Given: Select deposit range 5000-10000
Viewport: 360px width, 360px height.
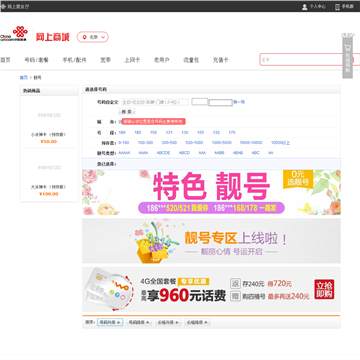Looking at the screenshot, I should coord(251,143).
